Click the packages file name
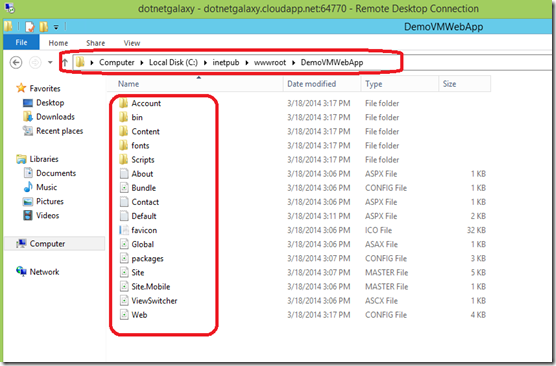 click(148, 259)
